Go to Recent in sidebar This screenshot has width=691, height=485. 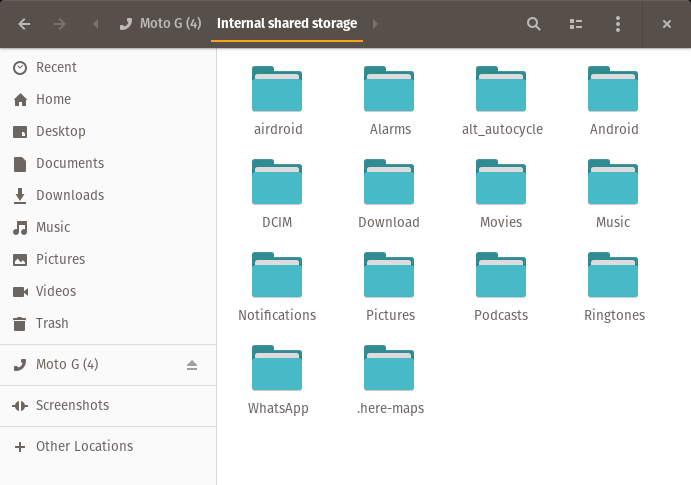click(x=56, y=67)
